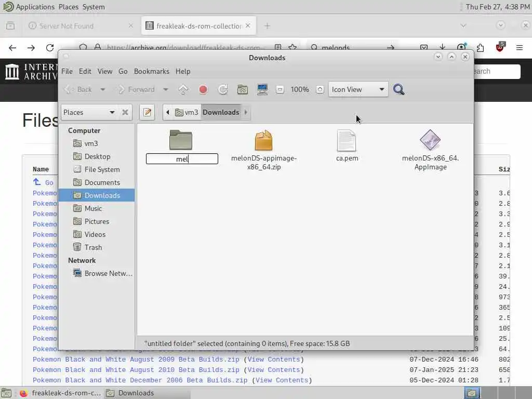The width and height of the screenshot is (532, 399).
Task: Select Desktop in the sidebar
Action: click(x=97, y=156)
